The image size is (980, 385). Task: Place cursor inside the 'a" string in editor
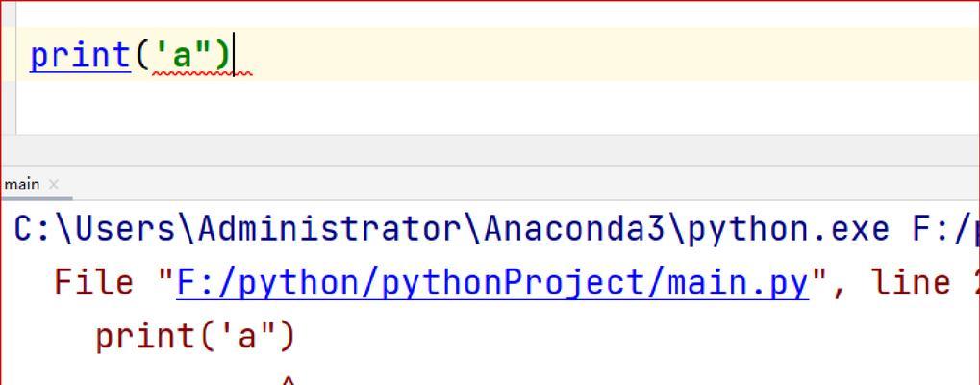pyautogui.click(x=181, y=55)
